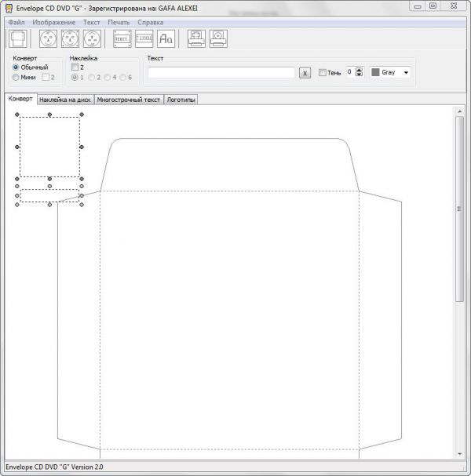Switch to the 'Многострочный текст' tab

coord(129,100)
